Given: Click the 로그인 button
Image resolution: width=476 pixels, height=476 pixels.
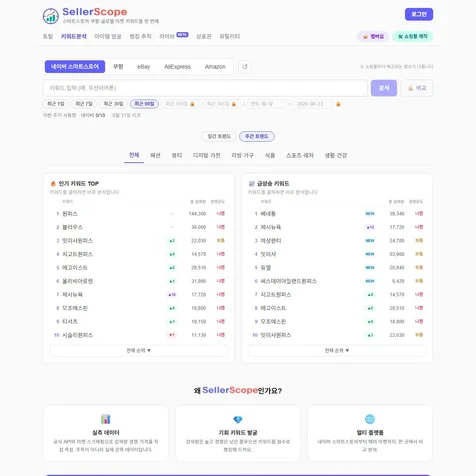Looking at the screenshot, I should pos(419,14).
